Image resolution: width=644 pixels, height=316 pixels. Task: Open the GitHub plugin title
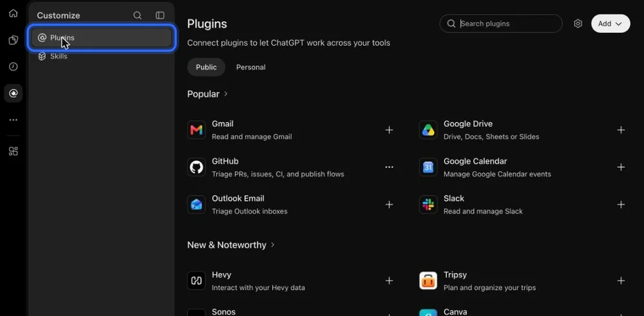click(225, 161)
